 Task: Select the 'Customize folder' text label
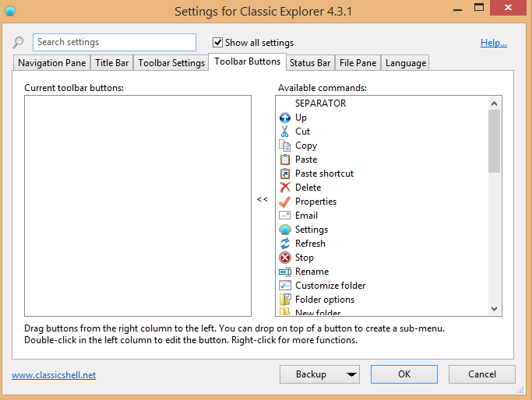pyautogui.click(x=330, y=286)
